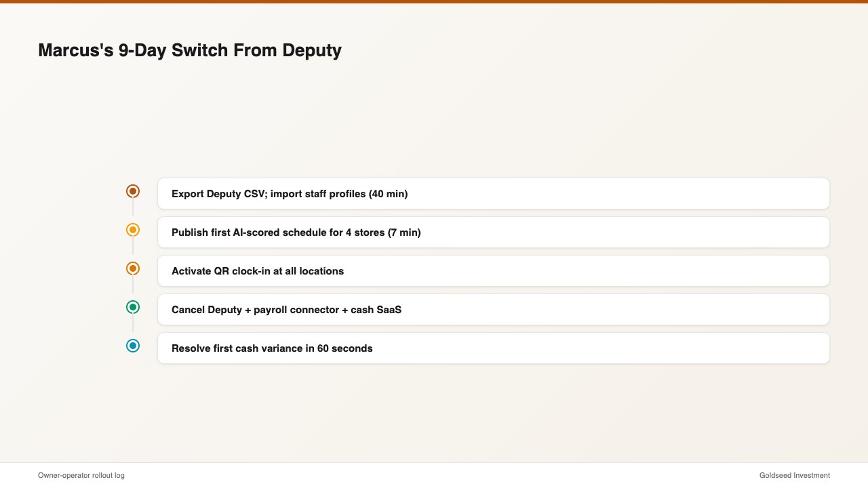This screenshot has width=868, height=488.
Task: Click the word 'Deputy' in the slide title
Action: click(x=312, y=51)
